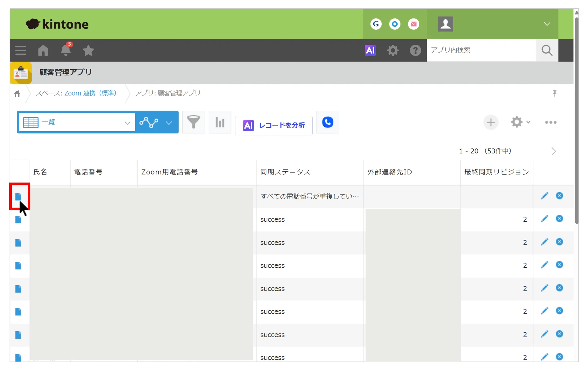Expand the graph selector chevron

pos(169,123)
